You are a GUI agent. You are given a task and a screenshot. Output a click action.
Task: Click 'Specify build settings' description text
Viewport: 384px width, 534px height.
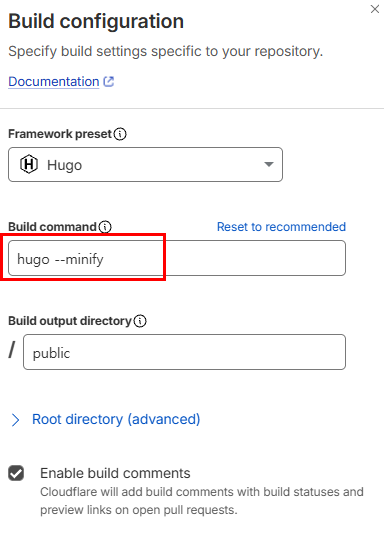(x=165, y=51)
